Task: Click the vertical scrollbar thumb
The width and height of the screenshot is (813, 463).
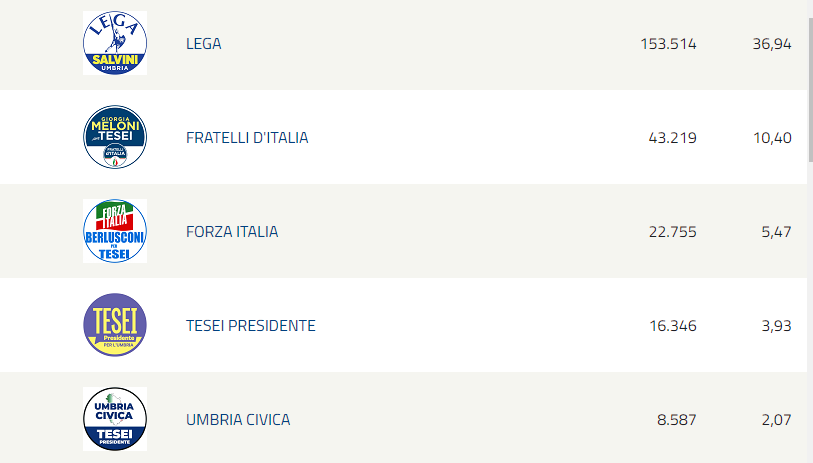Action: (810, 90)
